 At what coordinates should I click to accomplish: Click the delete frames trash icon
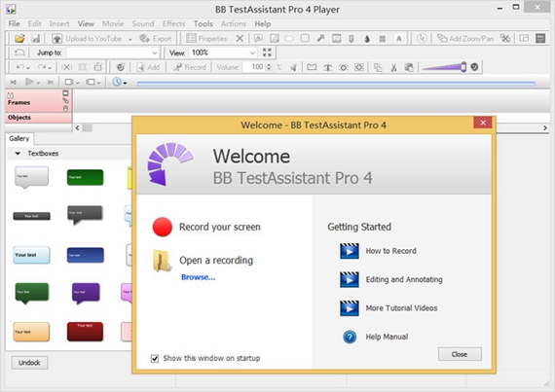coord(97,67)
